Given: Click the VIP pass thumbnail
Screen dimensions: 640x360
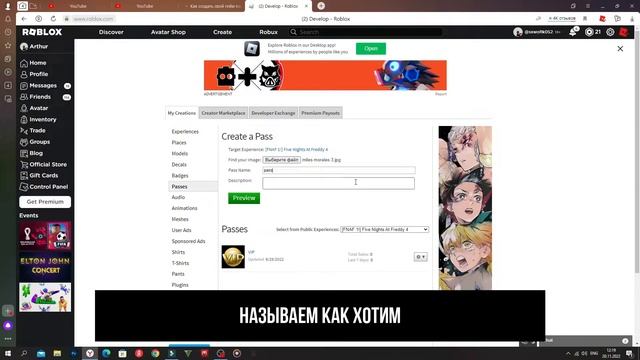Looking at the screenshot, I should point(233,257).
